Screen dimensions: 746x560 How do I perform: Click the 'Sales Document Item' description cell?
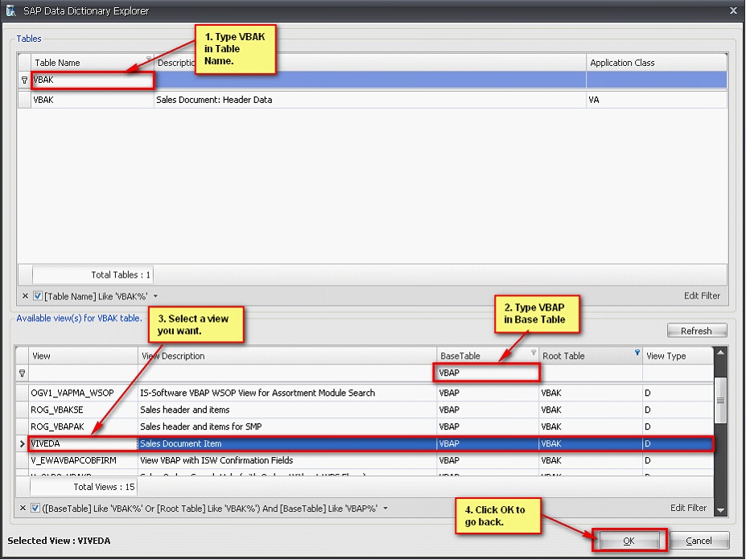pyautogui.click(x=286, y=443)
